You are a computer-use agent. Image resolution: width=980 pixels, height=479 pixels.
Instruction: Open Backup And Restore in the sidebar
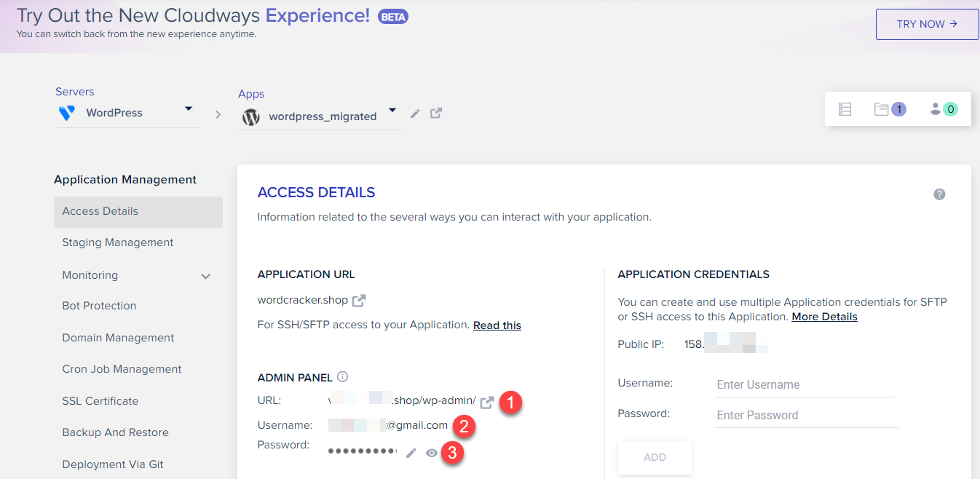115,432
